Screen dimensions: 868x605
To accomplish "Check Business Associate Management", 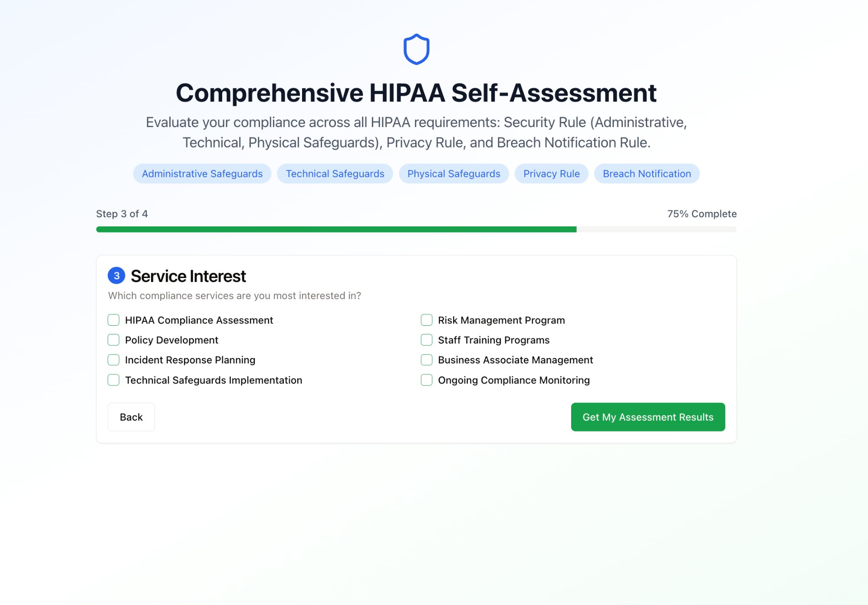I will (x=426, y=360).
